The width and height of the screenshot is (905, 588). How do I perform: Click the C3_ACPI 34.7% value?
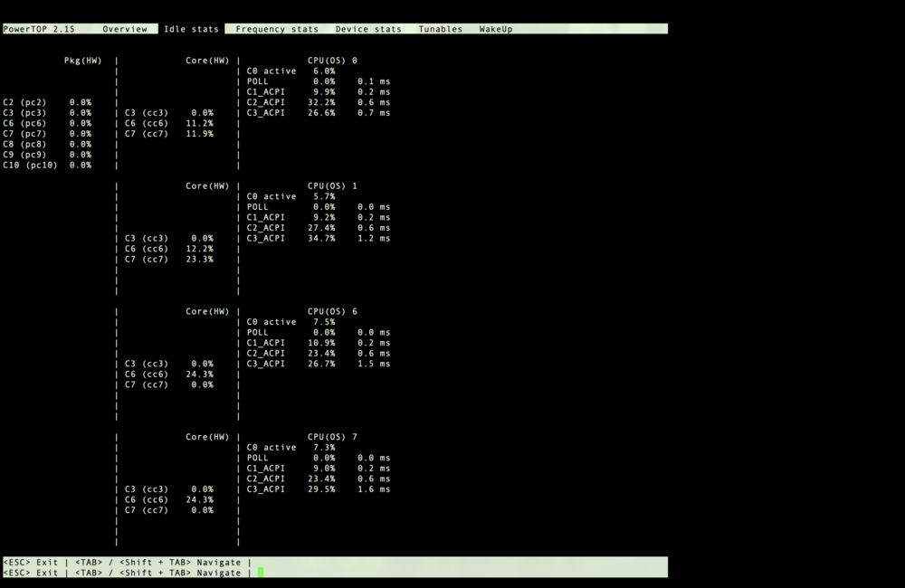321,238
